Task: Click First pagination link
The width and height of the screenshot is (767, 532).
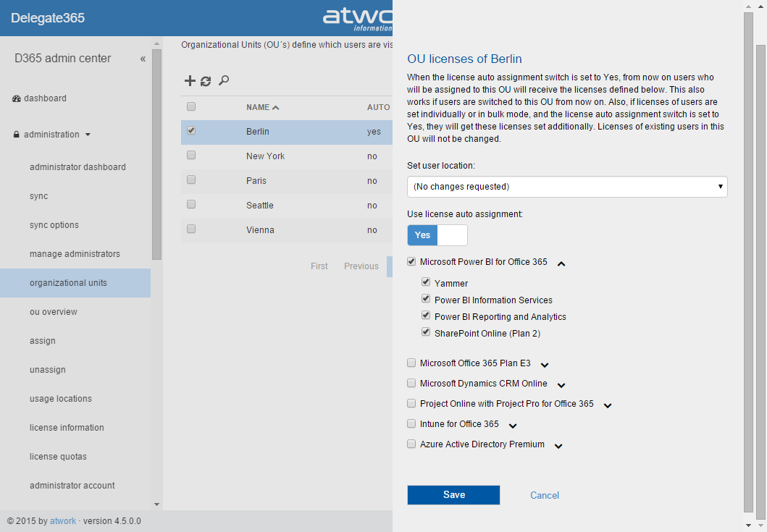Action: pyautogui.click(x=319, y=266)
